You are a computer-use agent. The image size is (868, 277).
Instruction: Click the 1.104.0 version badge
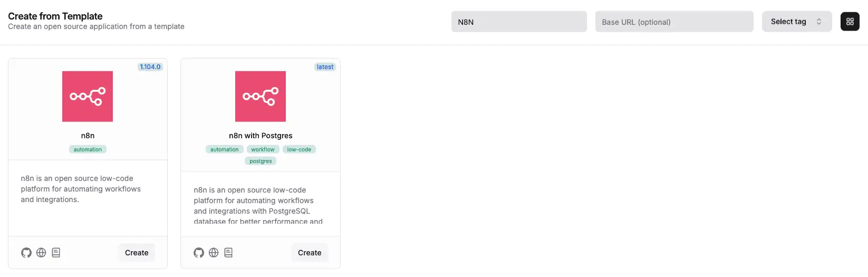coord(150,67)
